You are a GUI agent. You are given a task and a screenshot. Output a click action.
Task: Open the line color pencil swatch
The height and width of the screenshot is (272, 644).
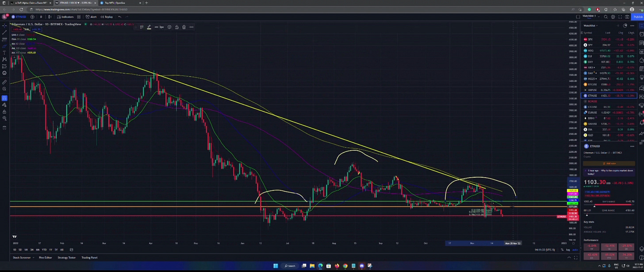click(x=149, y=27)
